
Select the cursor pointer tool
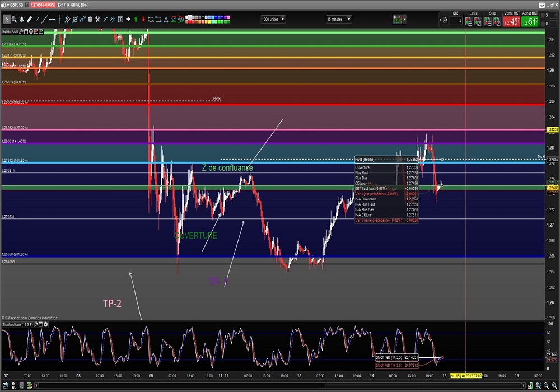(7, 19)
